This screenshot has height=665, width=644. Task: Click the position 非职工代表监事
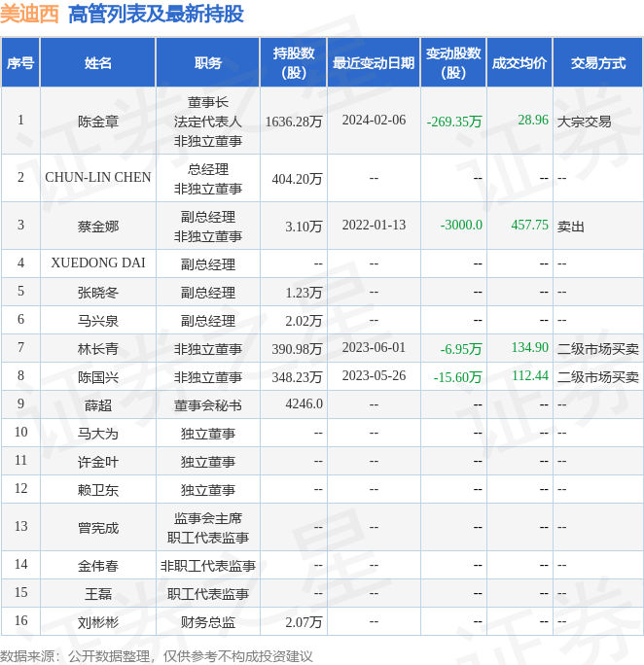[208, 566]
